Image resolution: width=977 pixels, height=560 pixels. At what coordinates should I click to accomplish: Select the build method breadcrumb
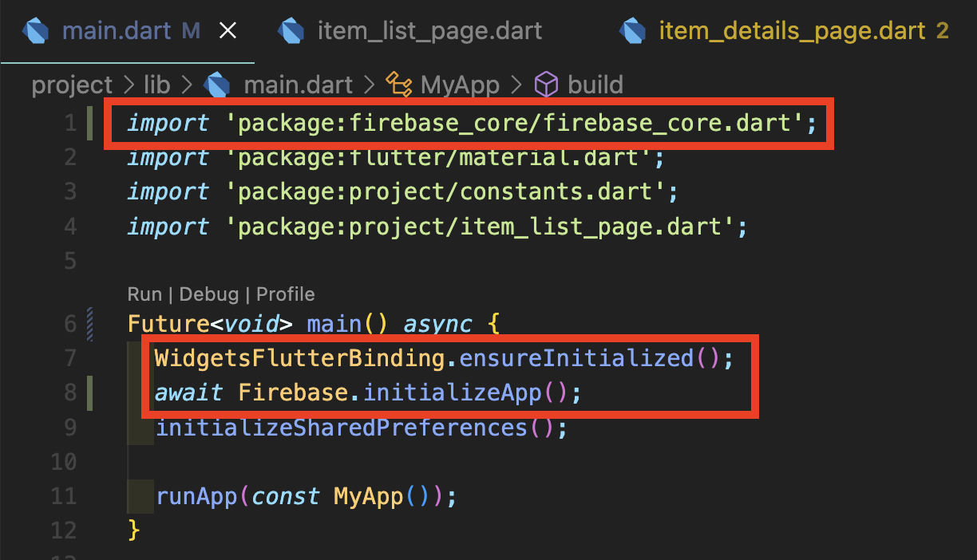pos(595,85)
